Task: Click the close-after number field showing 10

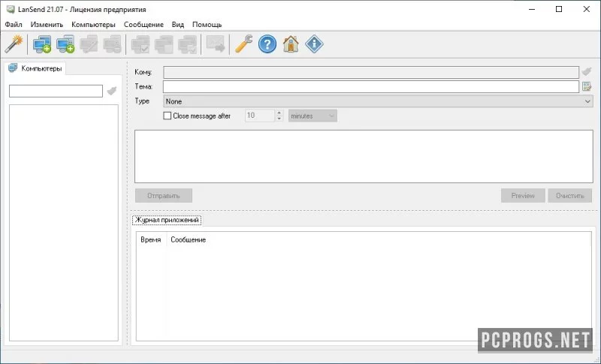Action: click(260, 116)
